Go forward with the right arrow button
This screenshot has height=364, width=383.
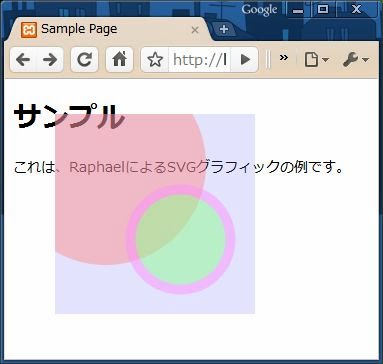tap(50, 60)
